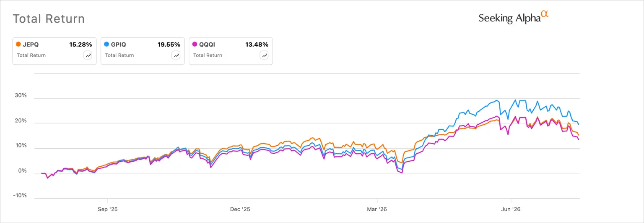The height and width of the screenshot is (223, 644).
Task: Click the Total Return chart title
Action: 49,19
